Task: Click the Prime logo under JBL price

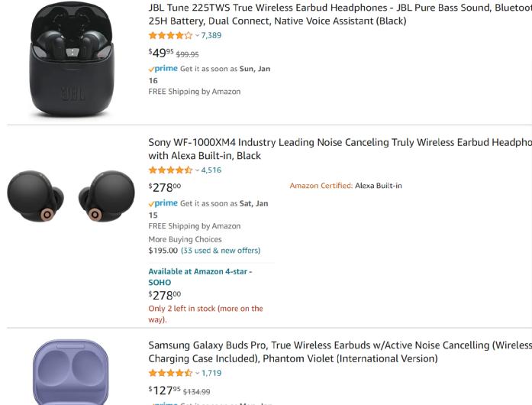Action: tap(163, 69)
